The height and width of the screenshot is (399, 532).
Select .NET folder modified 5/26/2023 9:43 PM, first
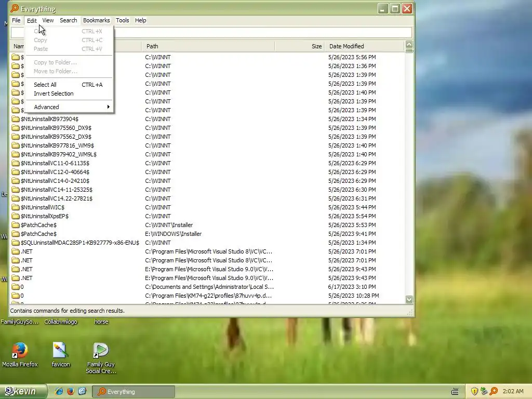point(26,269)
